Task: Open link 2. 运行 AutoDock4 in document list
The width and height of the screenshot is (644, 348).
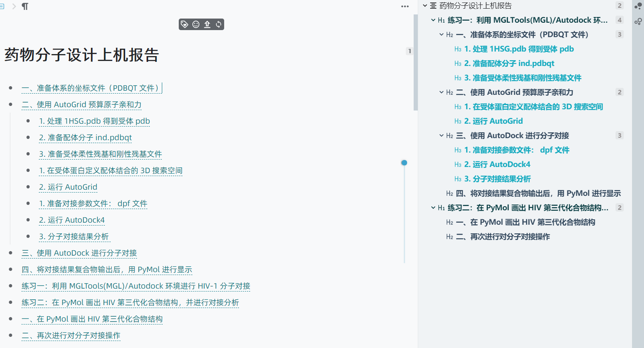Action: coord(72,220)
